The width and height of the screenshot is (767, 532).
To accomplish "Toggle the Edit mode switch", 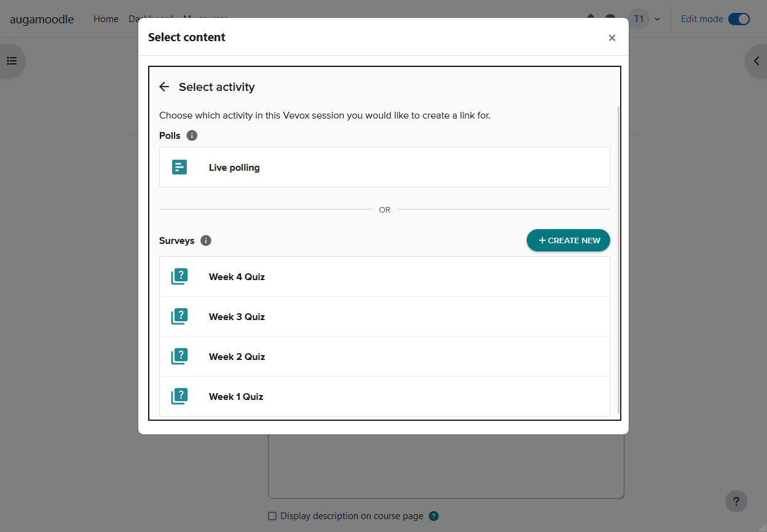I will pyautogui.click(x=739, y=19).
